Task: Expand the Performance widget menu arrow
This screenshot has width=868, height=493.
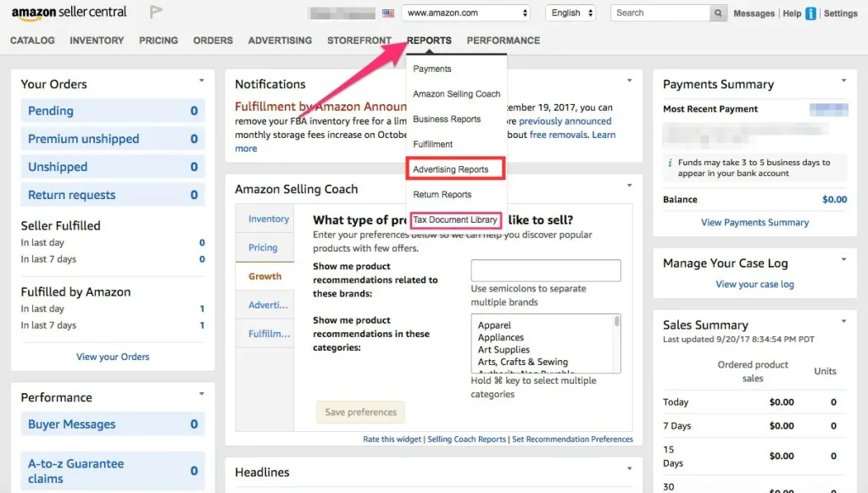Action: click(202, 394)
